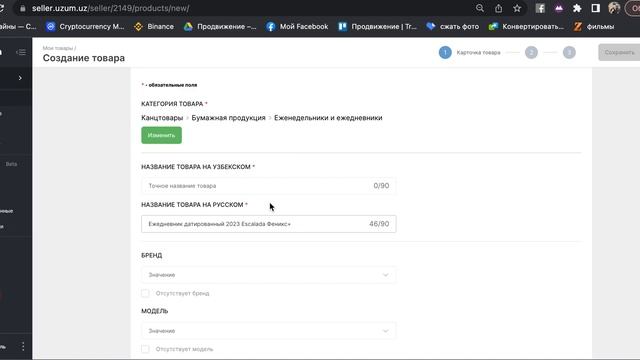Check the Отсутствует модель checkbox
The width and height of the screenshot is (640, 360).
[145, 349]
